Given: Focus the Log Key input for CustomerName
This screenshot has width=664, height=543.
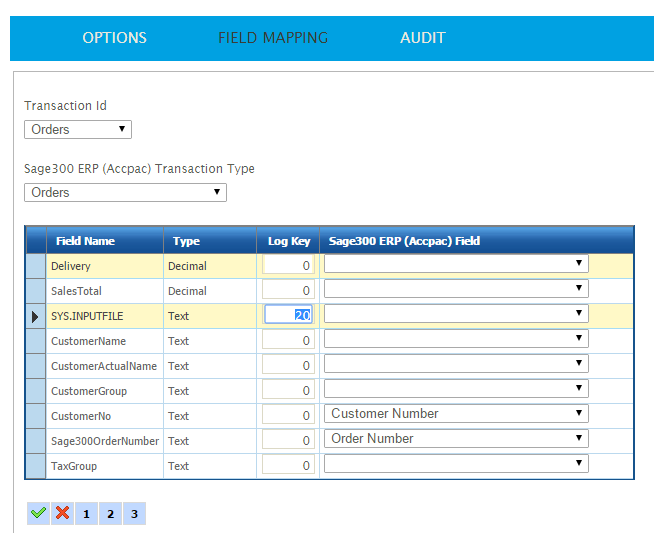Looking at the screenshot, I should (x=288, y=340).
